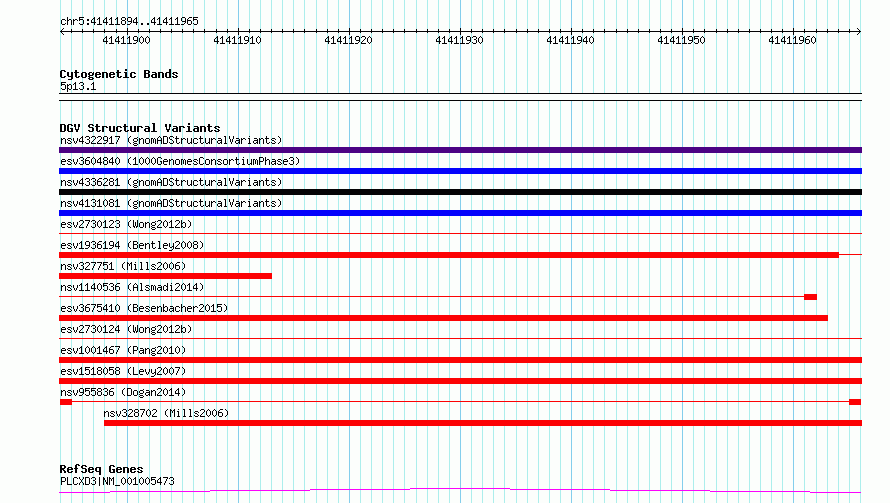Click the Cytogenetic Bands track heading
The height and width of the screenshot is (503, 890).
pyautogui.click(x=119, y=74)
